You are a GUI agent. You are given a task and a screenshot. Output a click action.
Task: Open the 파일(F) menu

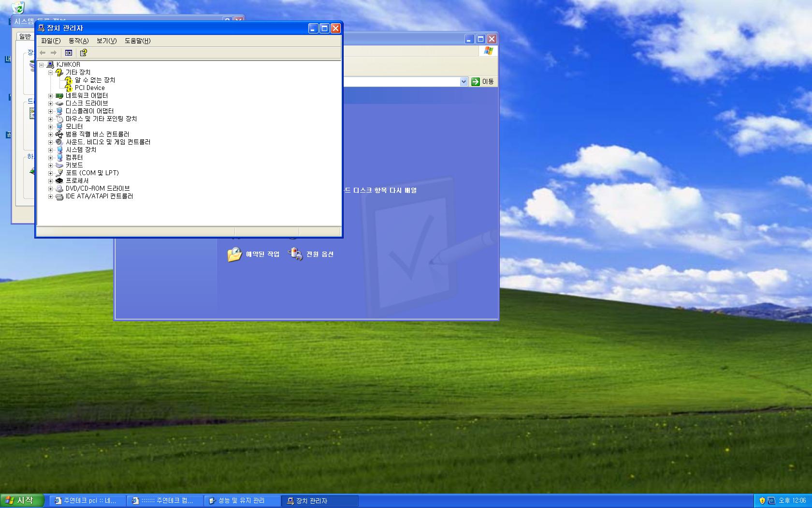[x=51, y=41]
